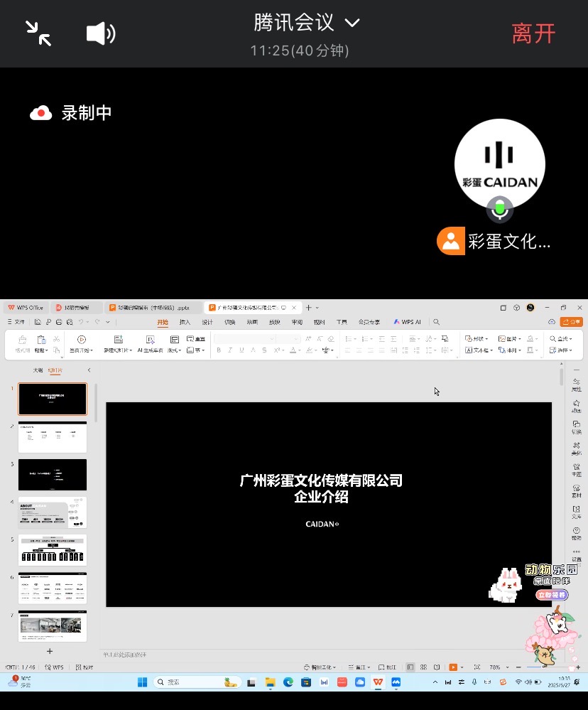Open the WPS search magnifier icon

pyautogui.click(x=437, y=322)
